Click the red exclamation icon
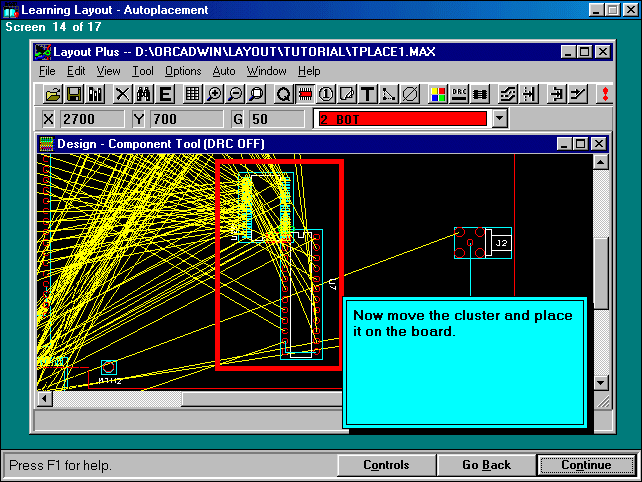642x482 pixels. click(604, 94)
